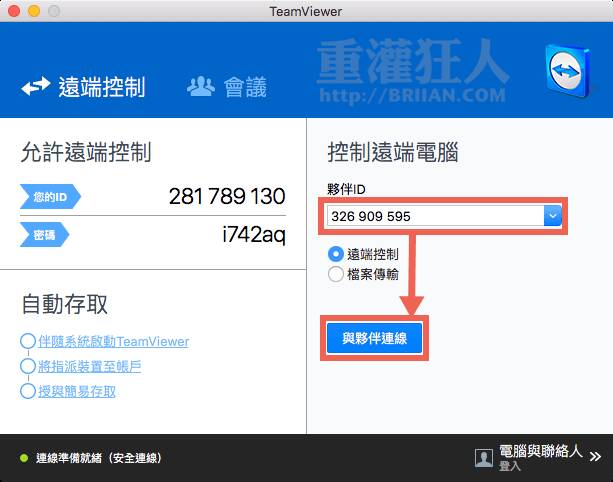Close the TeamViewer window with red button
This screenshot has height=482, width=613.
point(14,11)
